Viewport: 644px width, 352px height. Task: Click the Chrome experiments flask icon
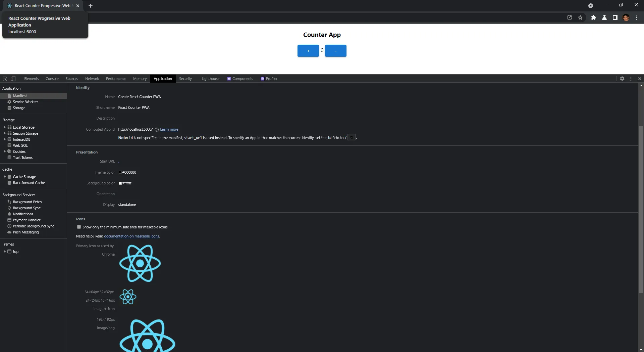coord(604,17)
